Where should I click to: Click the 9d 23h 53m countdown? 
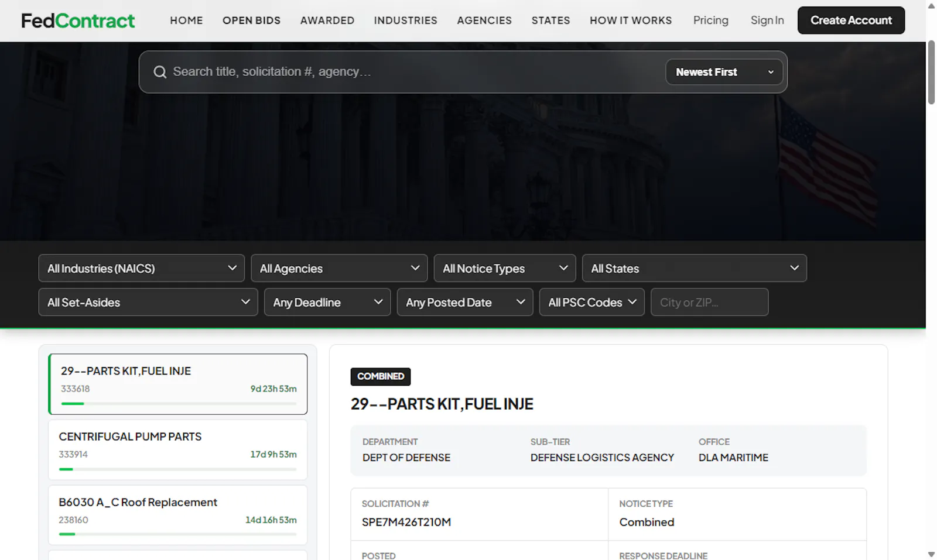pyautogui.click(x=273, y=389)
